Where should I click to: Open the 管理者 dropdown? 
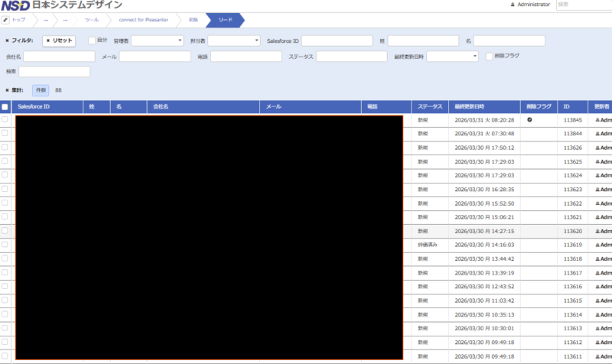coord(158,41)
